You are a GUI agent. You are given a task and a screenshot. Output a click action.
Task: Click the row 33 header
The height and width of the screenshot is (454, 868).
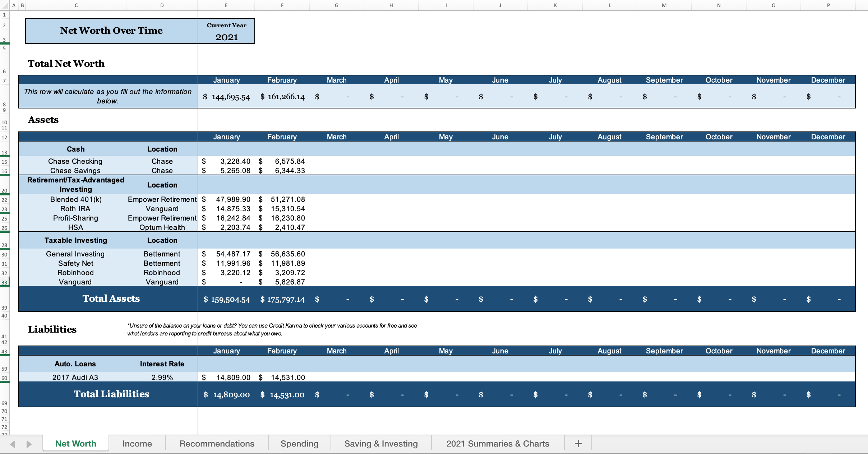pyautogui.click(x=4, y=282)
